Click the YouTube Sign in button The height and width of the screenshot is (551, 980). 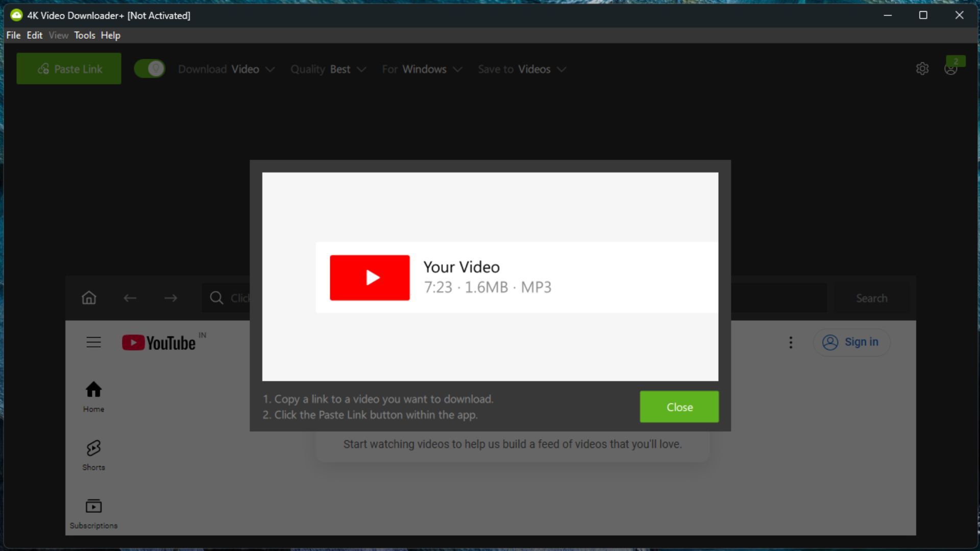coord(851,342)
